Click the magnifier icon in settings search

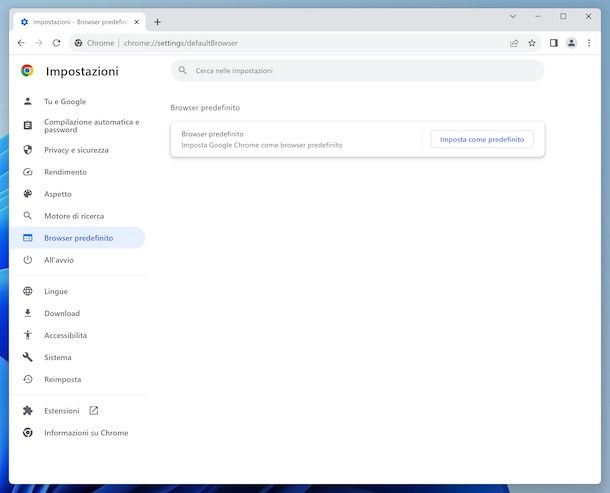click(x=182, y=70)
